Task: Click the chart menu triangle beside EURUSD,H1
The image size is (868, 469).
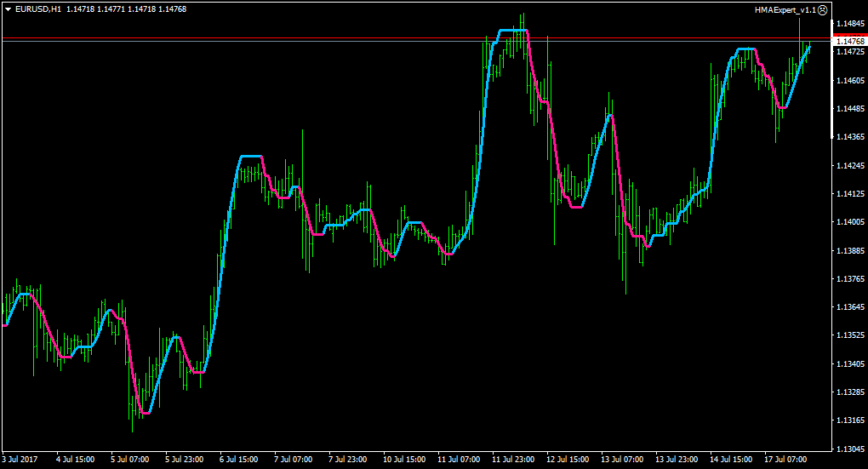Action: (x=9, y=9)
